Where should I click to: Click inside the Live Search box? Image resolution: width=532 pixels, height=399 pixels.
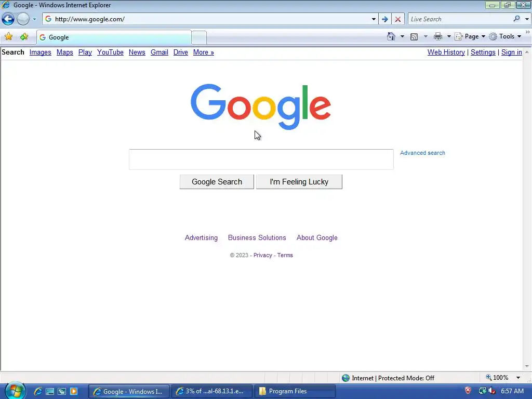click(x=460, y=19)
